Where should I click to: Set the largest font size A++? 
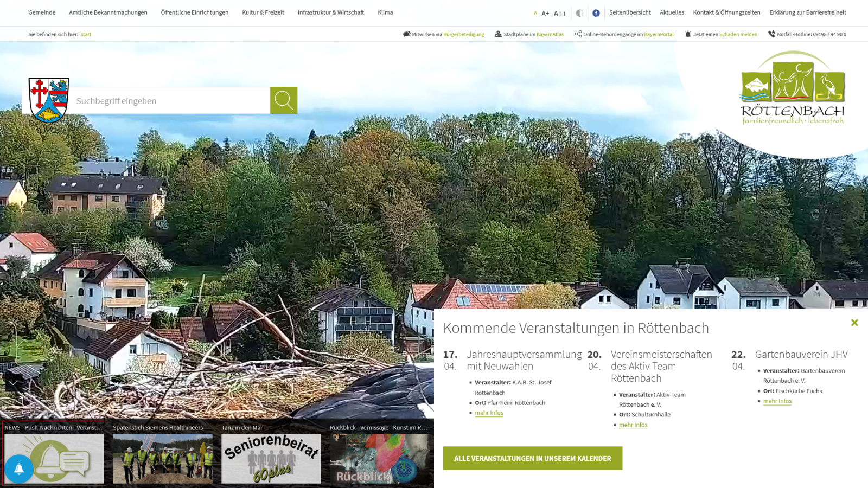[560, 14]
